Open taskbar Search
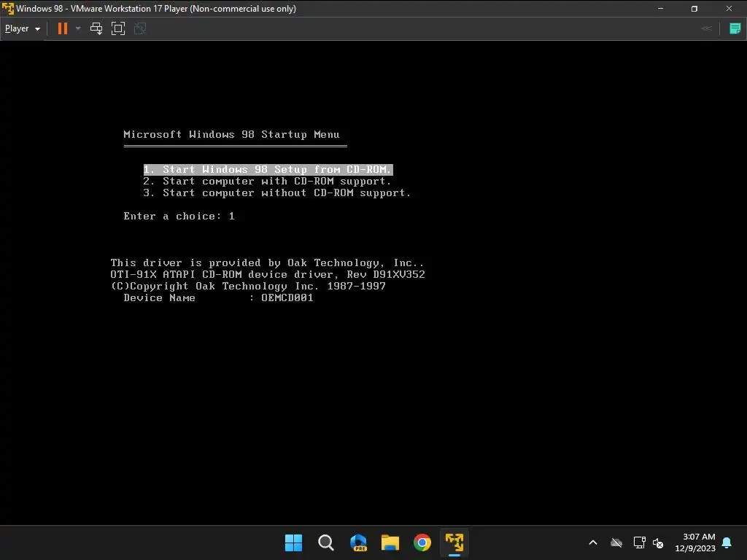 tap(326, 542)
